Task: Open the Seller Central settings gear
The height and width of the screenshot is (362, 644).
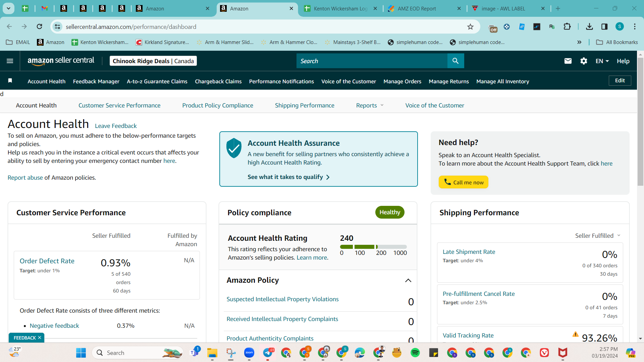Action: [x=584, y=61]
